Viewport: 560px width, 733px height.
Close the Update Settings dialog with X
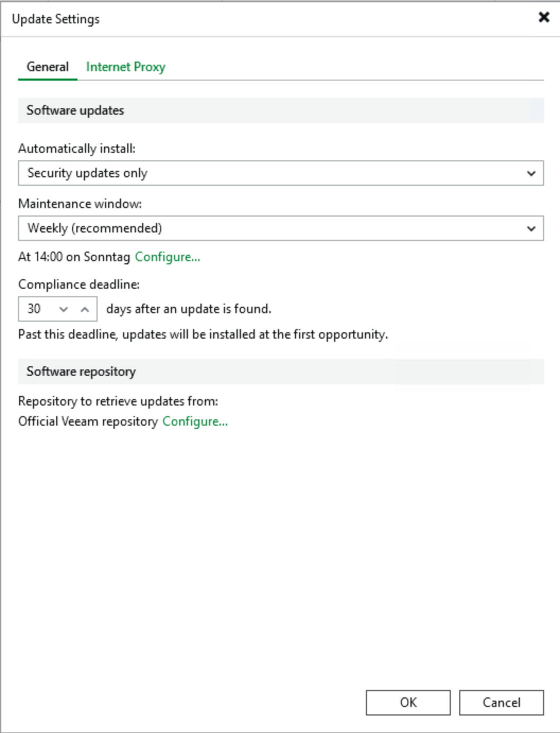pyautogui.click(x=544, y=18)
